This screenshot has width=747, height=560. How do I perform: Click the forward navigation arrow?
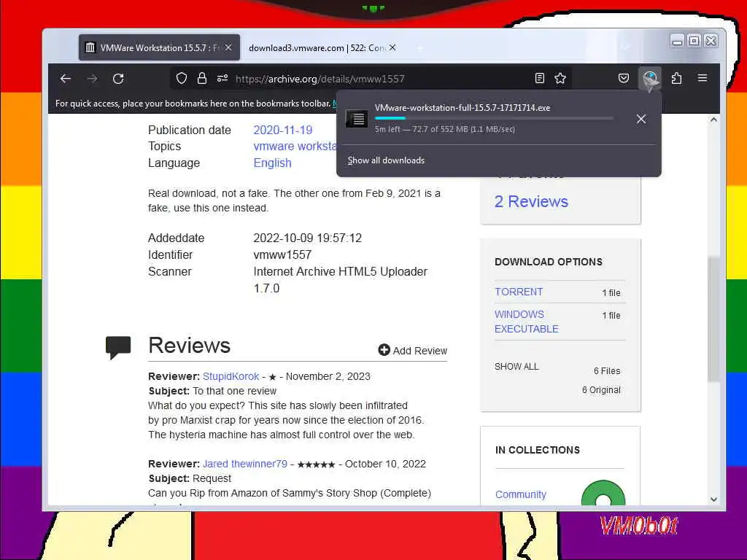point(92,79)
